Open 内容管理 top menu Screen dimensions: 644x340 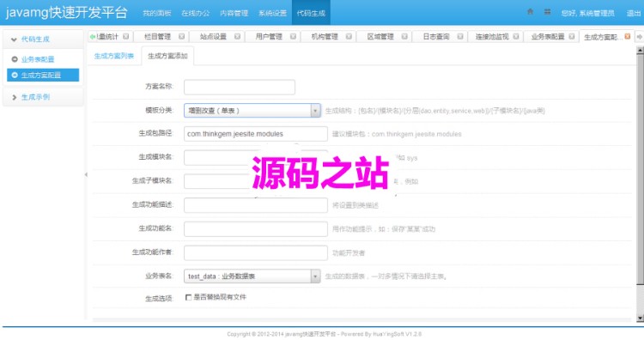point(234,13)
